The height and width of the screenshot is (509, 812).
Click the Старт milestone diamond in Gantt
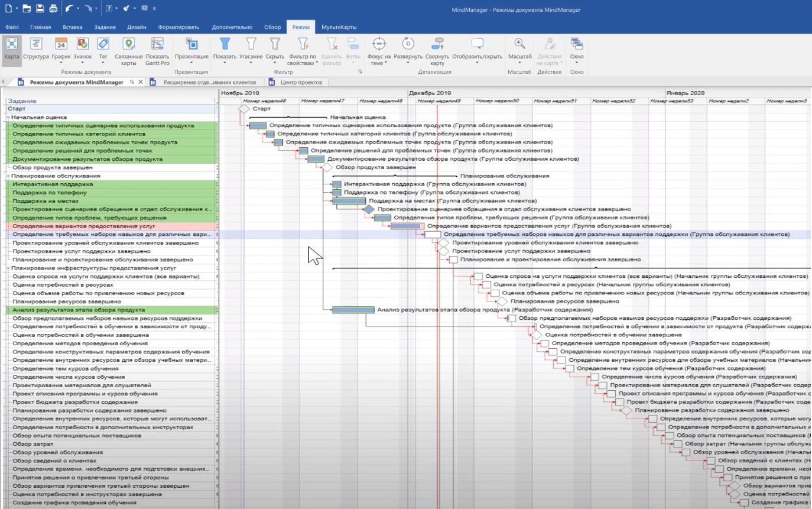pos(243,109)
